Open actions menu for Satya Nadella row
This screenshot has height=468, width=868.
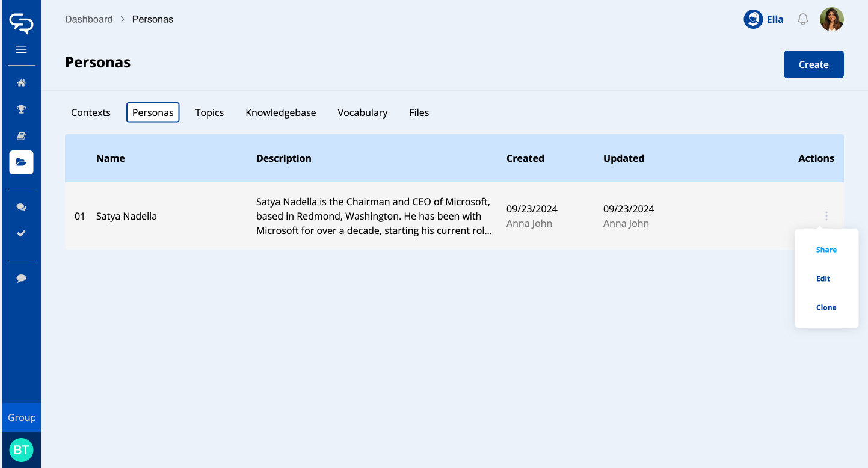(826, 216)
